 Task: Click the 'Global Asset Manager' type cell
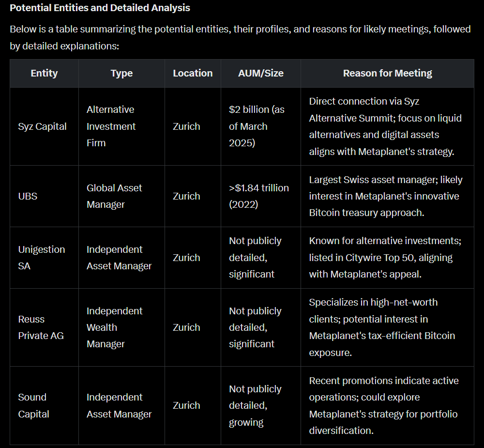click(121, 196)
